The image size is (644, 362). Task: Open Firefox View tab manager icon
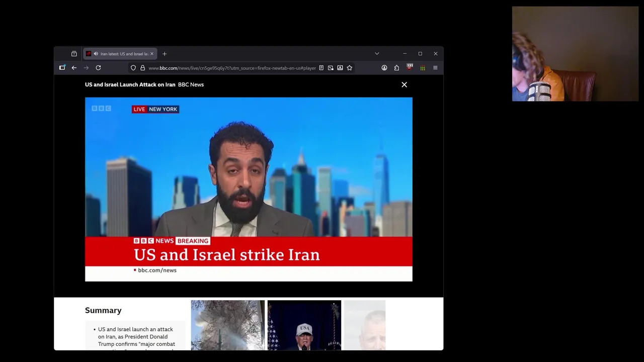click(x=74, y=54)
